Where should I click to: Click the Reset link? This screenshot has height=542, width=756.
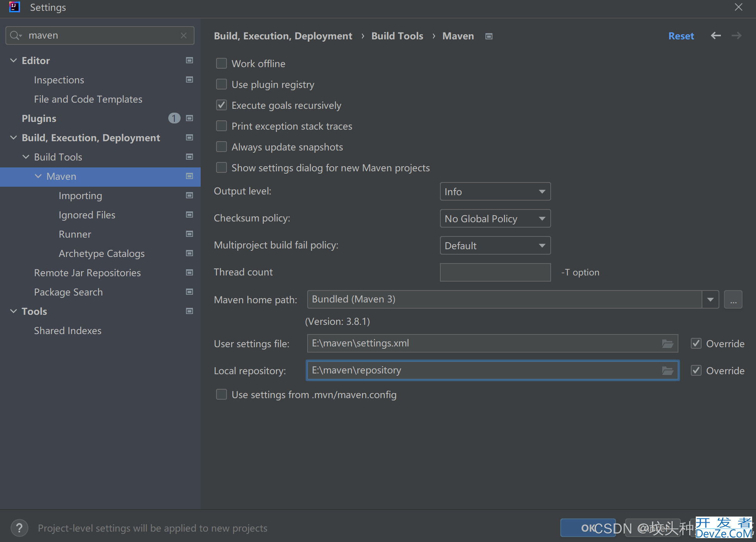coord(681,36)
